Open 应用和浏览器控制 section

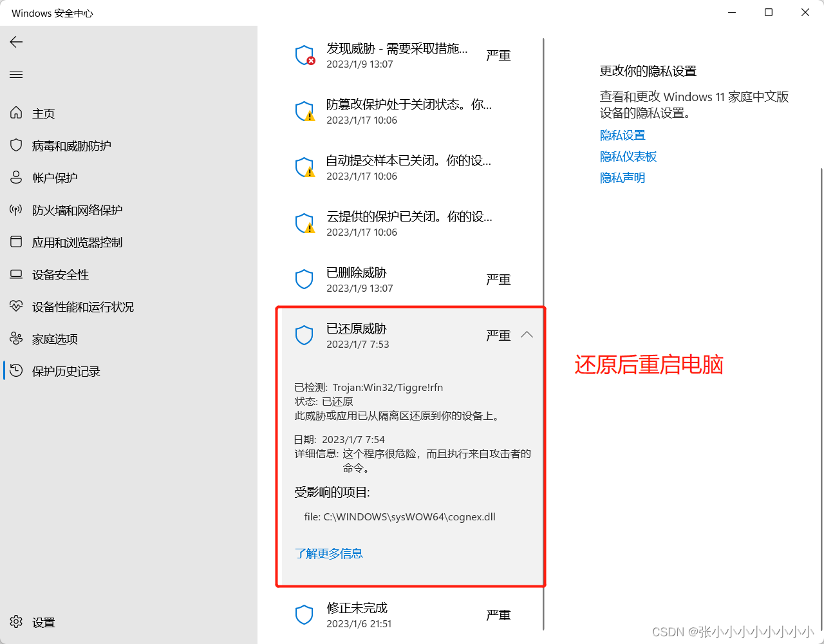tap(77, 242)
